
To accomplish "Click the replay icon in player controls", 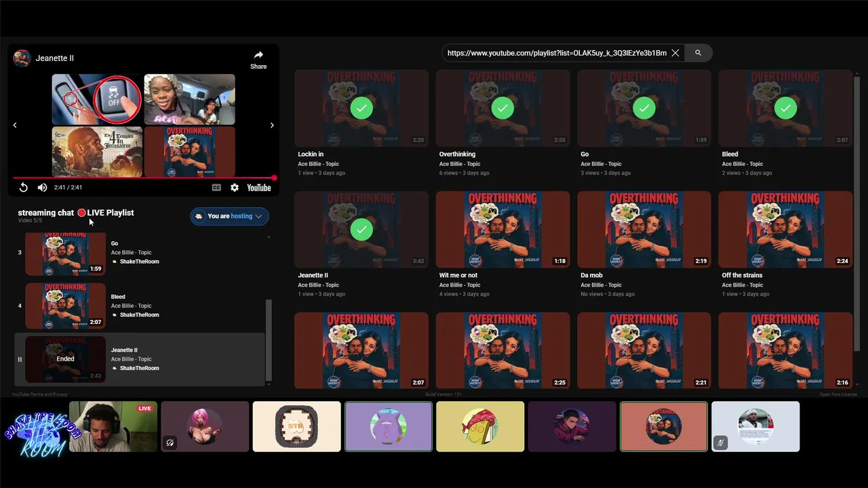I will pyautogui.click(x=23, y=188).
